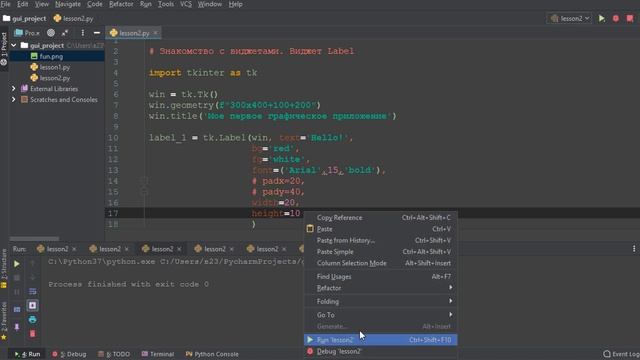The height and width of the screenshot is (360, 640).
Task: Collapse the gui_project folder node
Action: [14, 45]
